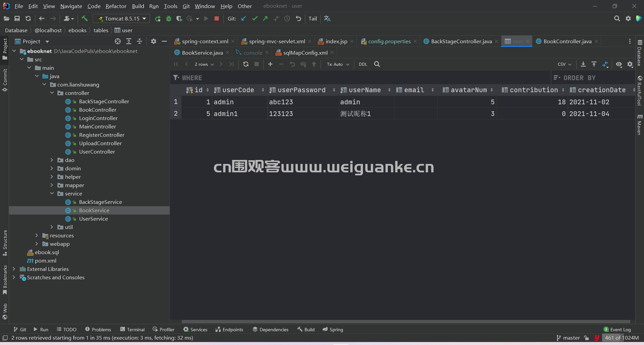Toggle the Bookmarks tool window
Viewport: 644px width, 345px height.
tap(5, 280)
